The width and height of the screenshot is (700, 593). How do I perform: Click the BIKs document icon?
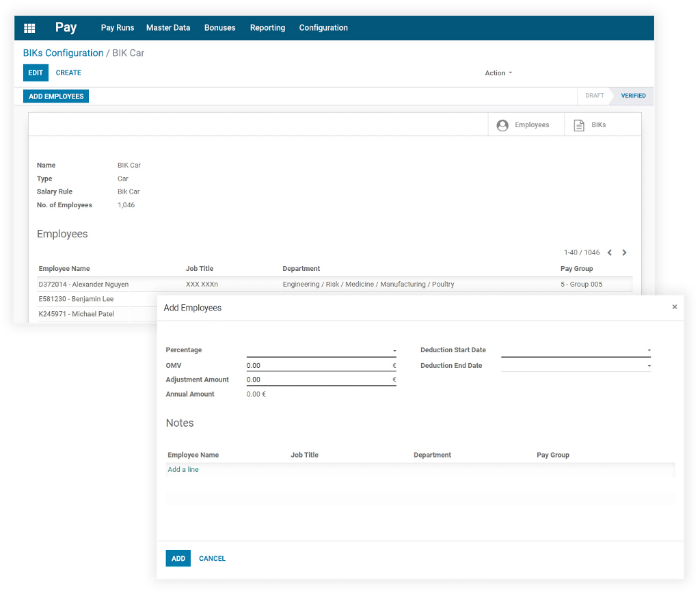[578, 125]
